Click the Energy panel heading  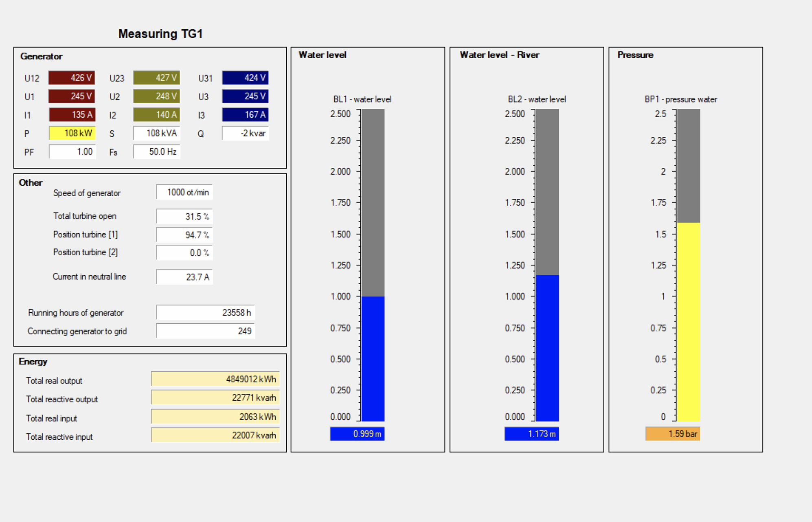[33, 362]
